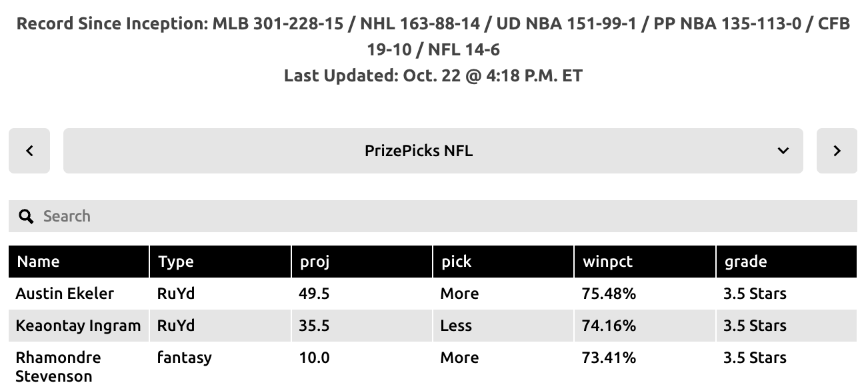868x391 pixels.
Task: Sort by the winpct column header
Action: [x=607, y=261]
